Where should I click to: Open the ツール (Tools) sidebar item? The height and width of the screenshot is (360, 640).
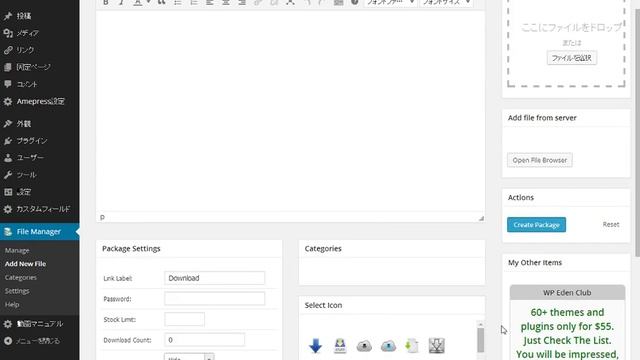[x=26, y=175]
